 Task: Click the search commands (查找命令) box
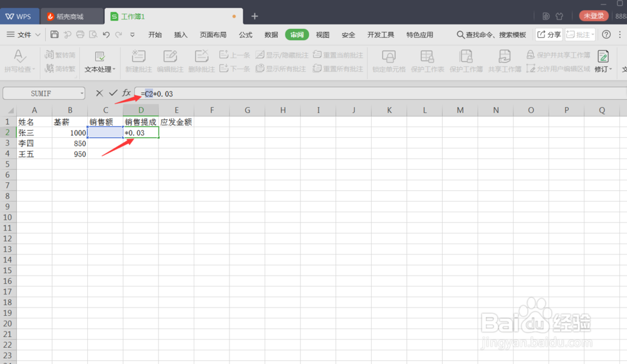[491, 34]
